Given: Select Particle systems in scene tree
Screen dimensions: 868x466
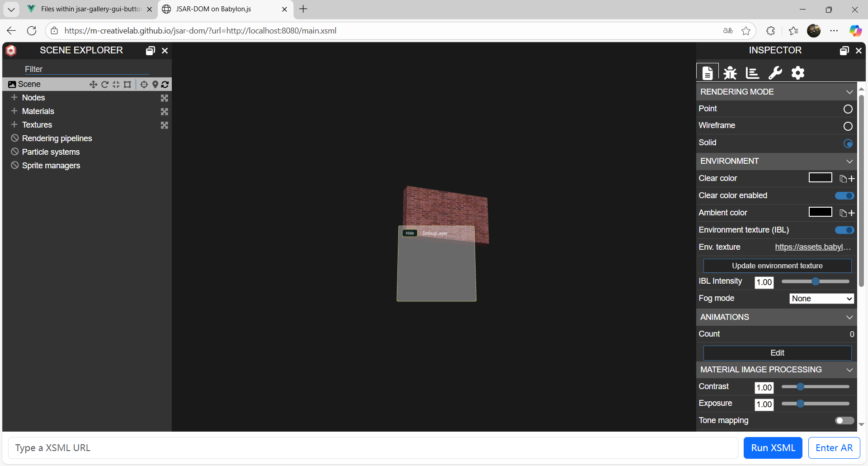Looking at the screenshot, I should (x=51, y=152).
